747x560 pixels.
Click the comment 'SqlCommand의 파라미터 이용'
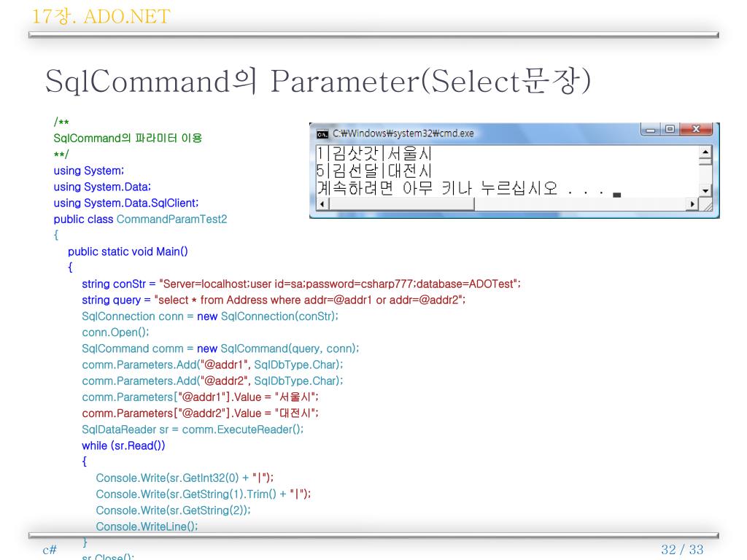[128, 138]
